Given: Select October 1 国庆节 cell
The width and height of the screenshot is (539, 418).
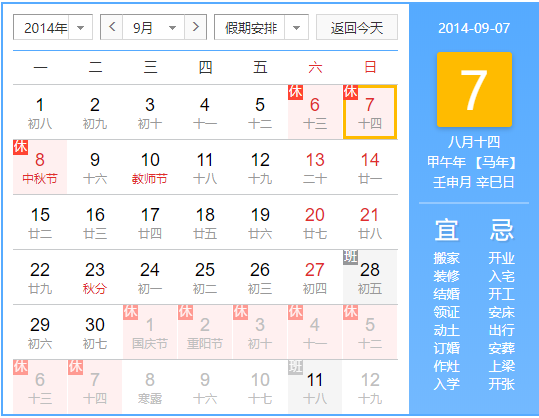Looking at the screenshot, I should pyautogui.click(x=150, y=332).
